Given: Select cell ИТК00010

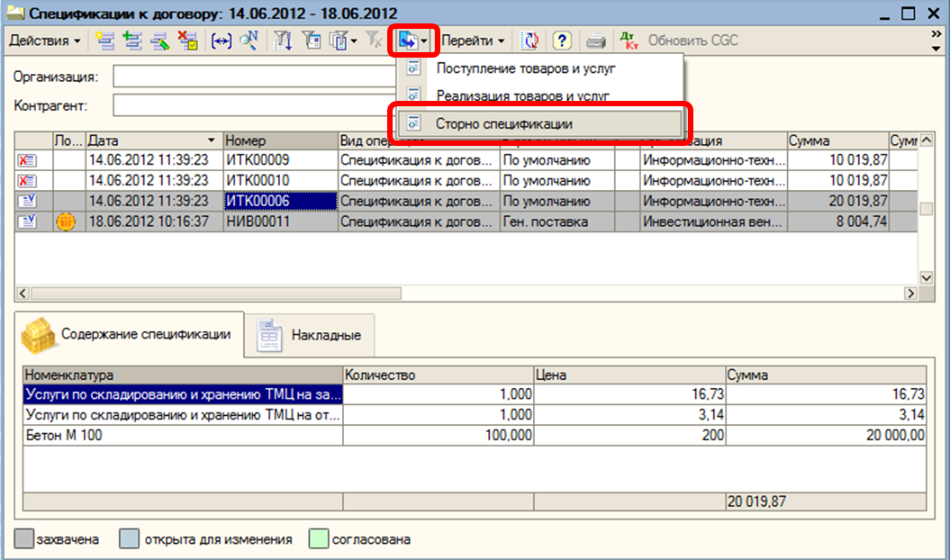Looking at the screenshot, I should click(281, 181).
